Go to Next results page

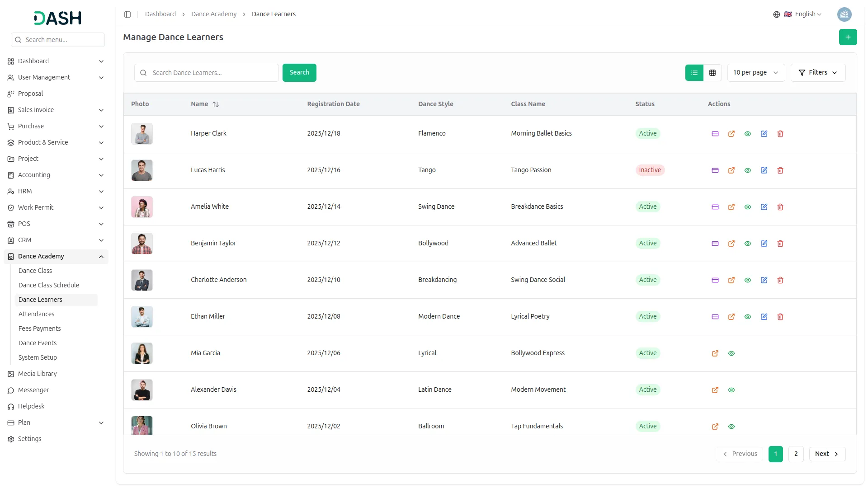[x=826, y=454]
